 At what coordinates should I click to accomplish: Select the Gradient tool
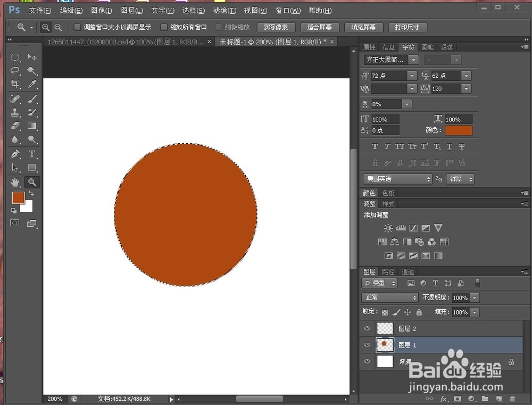[32, 126]
